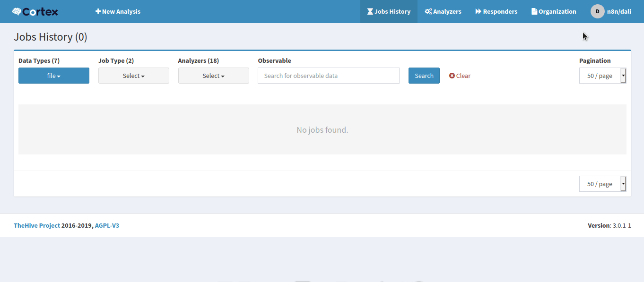The height and width of the screenshot is (282, 644).
Task: Click the gears icon next to Analyzers
Action: pyautogui.click(x=428, y=11)
